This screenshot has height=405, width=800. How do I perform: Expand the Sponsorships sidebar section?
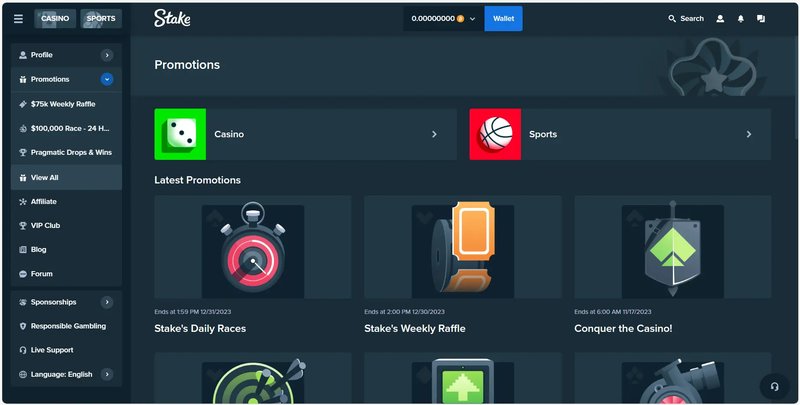click(x=107, y=301)
